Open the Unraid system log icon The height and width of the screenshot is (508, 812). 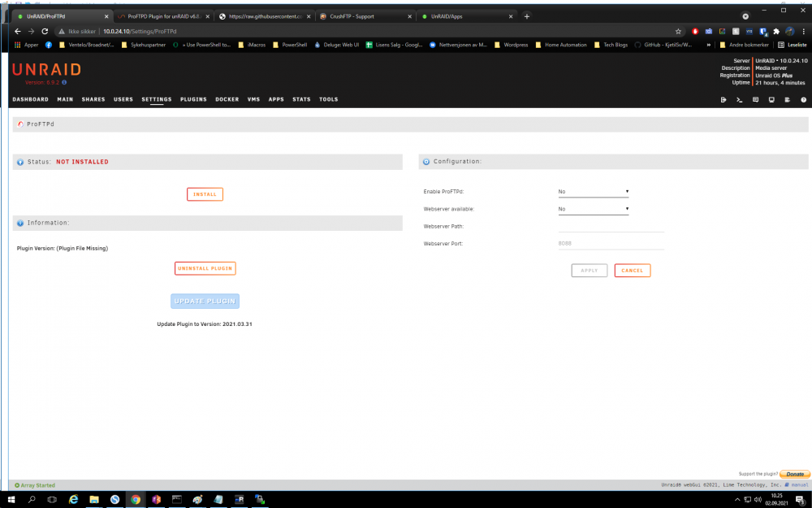click(787, 99)
